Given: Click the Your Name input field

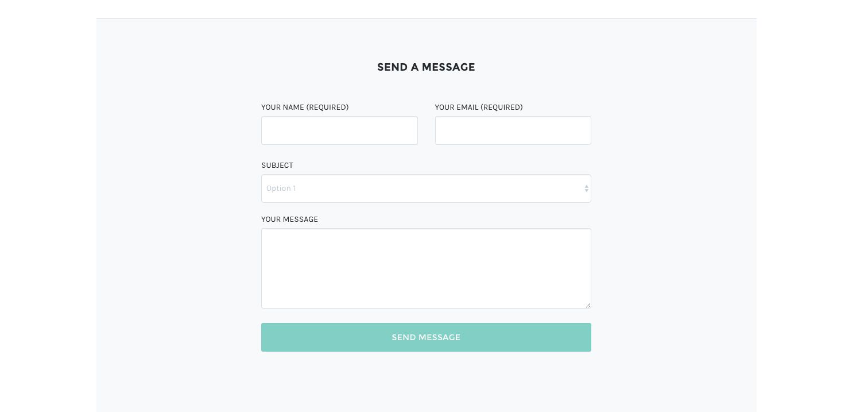Looking at the screenshot, I should coord(339,130).
